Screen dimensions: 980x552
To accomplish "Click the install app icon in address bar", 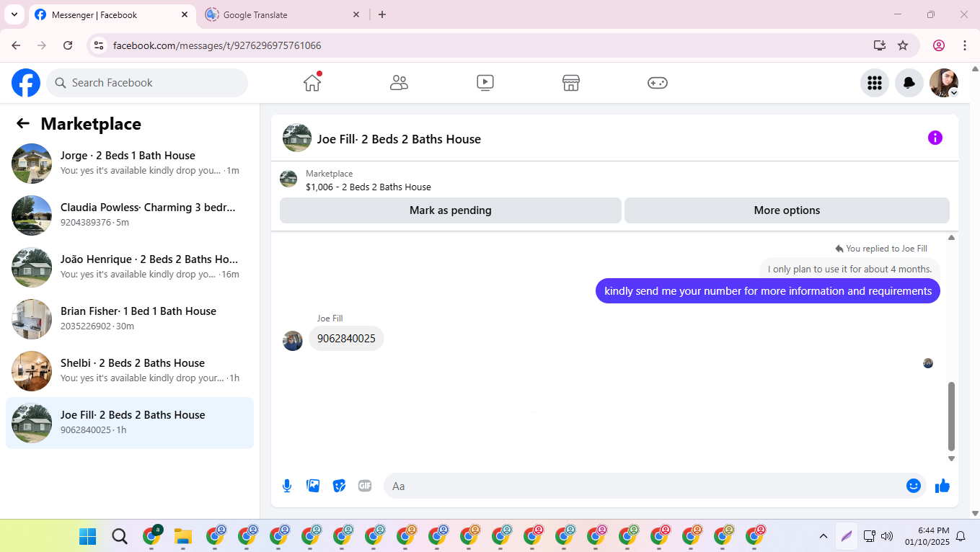I will coord(880,45).
